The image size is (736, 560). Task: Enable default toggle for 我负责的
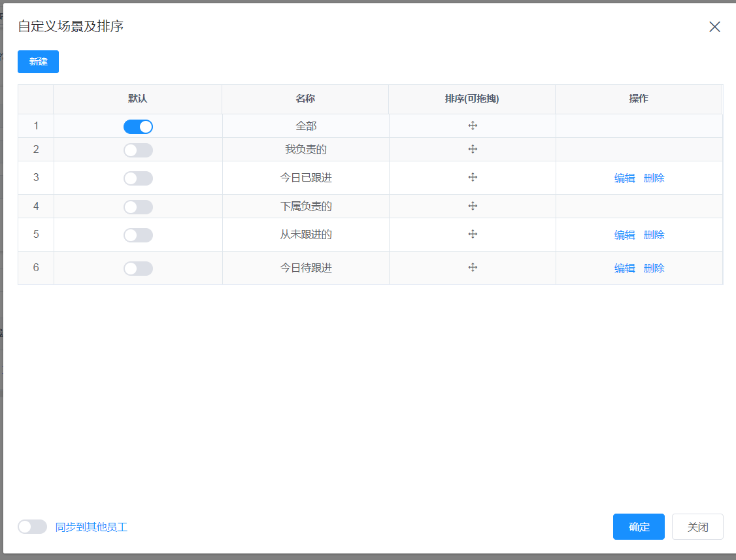click(x=138, y=150)
